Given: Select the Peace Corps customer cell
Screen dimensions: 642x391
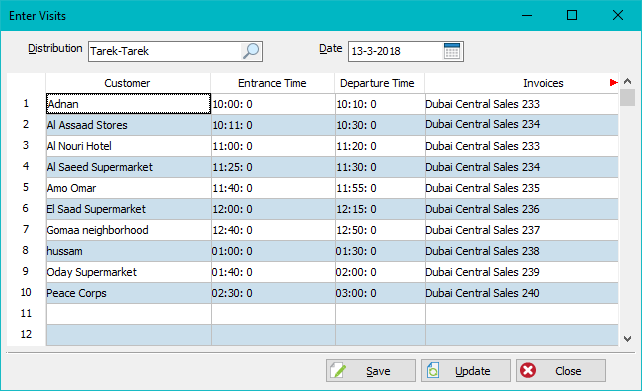Looking at the screenshot, I should point(128,293).
